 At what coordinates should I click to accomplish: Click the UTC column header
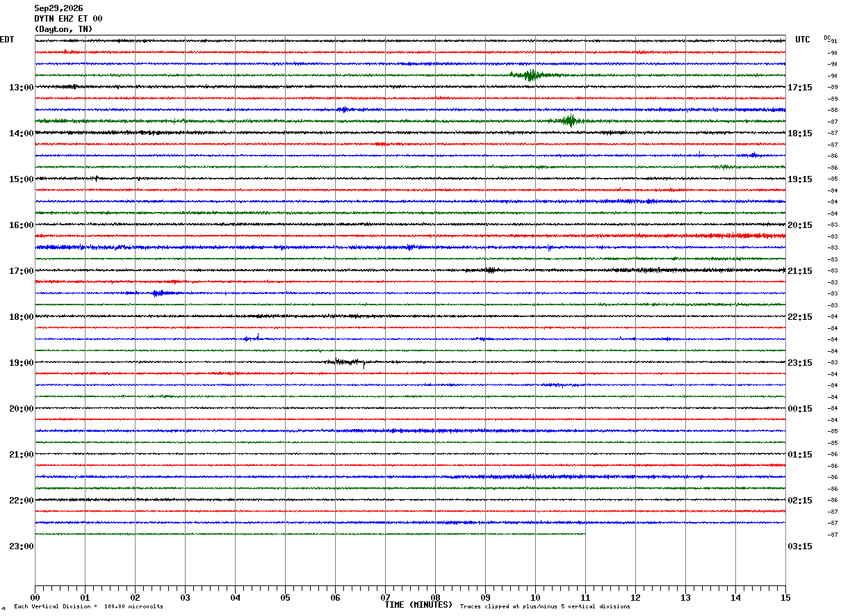[803, 40]
